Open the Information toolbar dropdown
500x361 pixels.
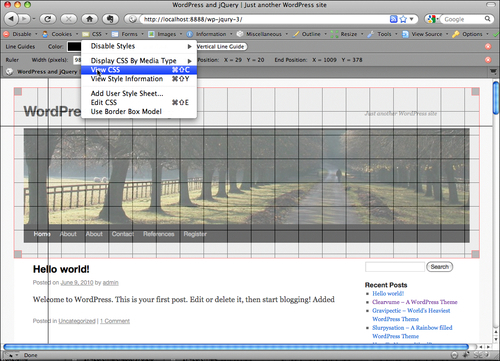209,34
